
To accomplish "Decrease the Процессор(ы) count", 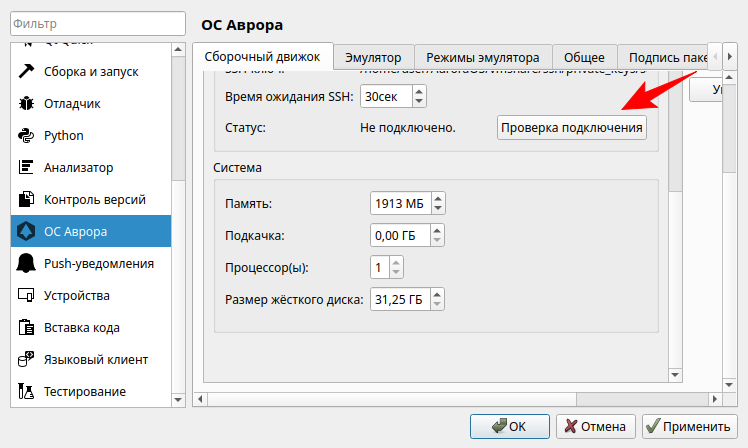I will tap(396, 272).
